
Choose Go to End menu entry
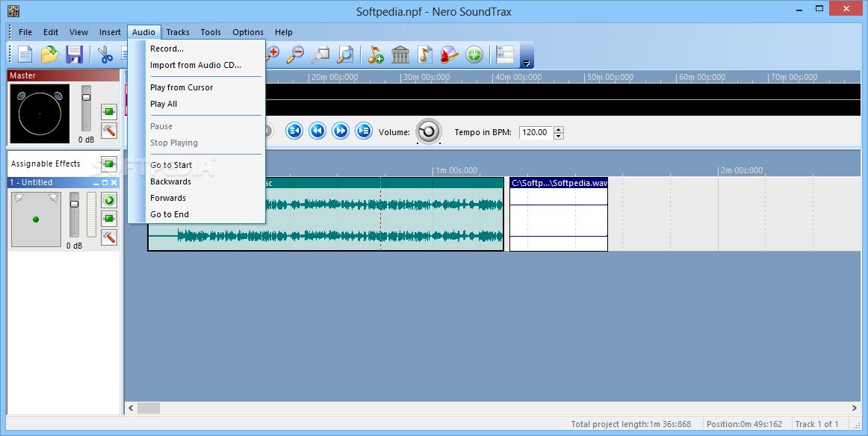(196, 215)
